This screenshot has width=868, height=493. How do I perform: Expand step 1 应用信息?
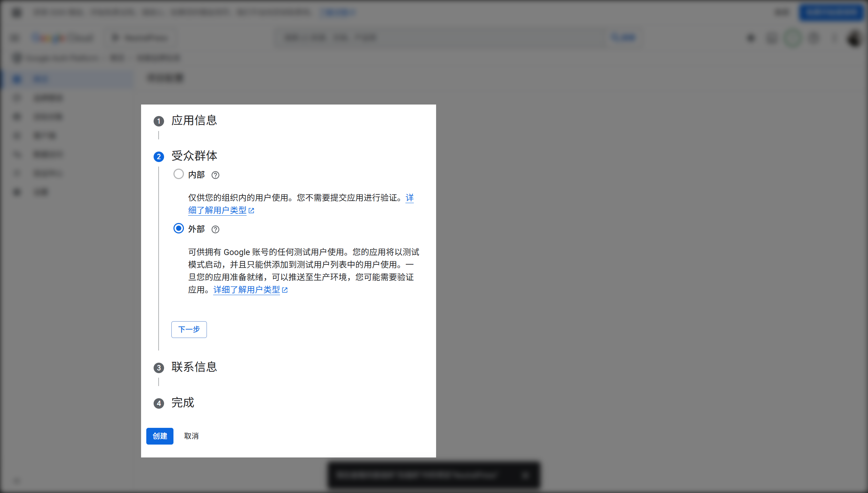[x=194, y=121]
